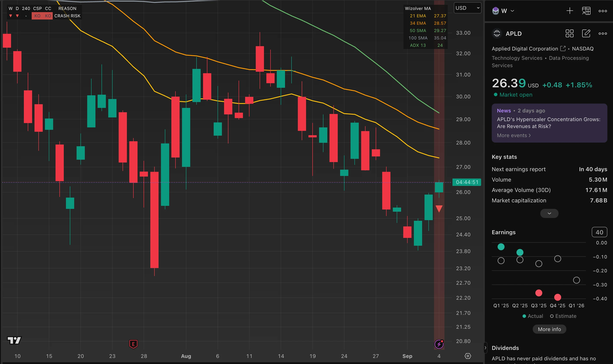
Task: Click the Q1 '26 estimate circle
Action: pos(576,280)
